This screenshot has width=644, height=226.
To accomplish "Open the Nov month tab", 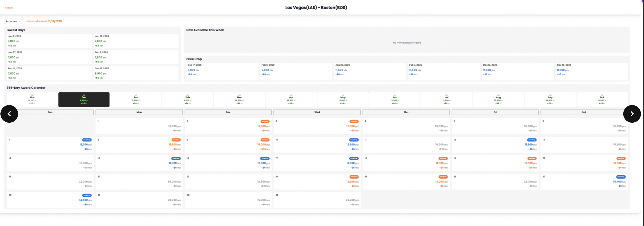I will pyautogui.click(x=32, y=100).
